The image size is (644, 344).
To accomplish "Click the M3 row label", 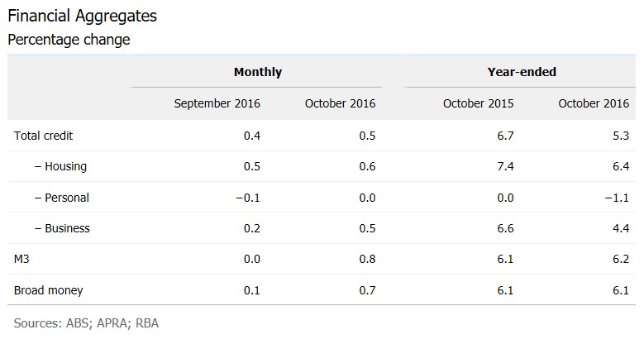I will click(x=24, y=260).
